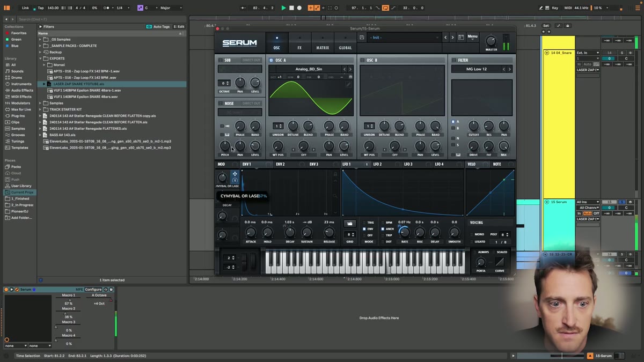The image size is (644, 362).
Task: Click the curve shape icon above CURVE
Action: coord(500,262)
